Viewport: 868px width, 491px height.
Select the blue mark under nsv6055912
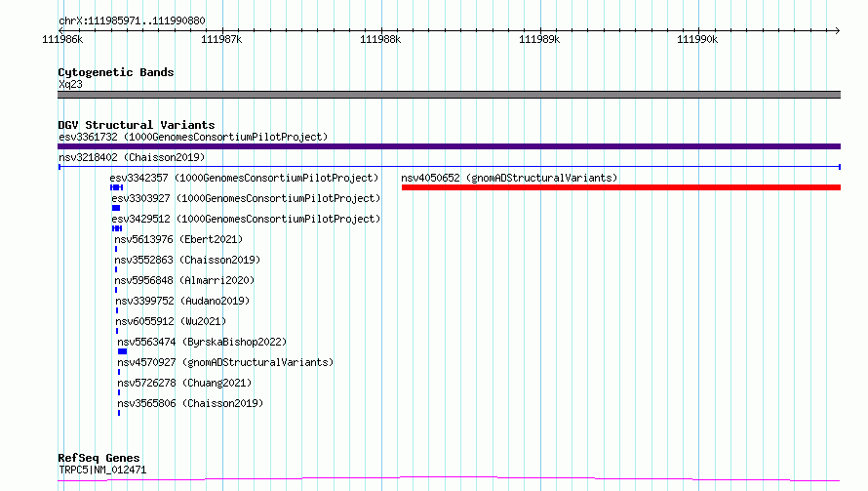coord(117,331)
